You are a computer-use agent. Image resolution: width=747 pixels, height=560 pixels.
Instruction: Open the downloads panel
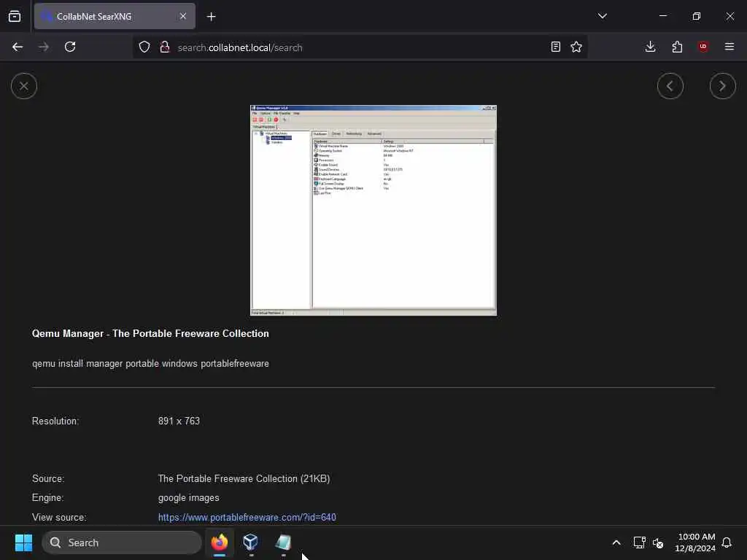pyautogui.click(x=650, y=47)
